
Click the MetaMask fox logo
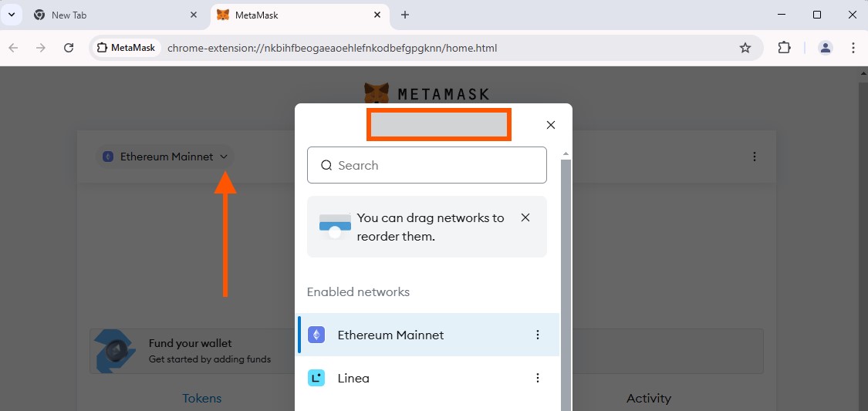(x=377, y=93)
